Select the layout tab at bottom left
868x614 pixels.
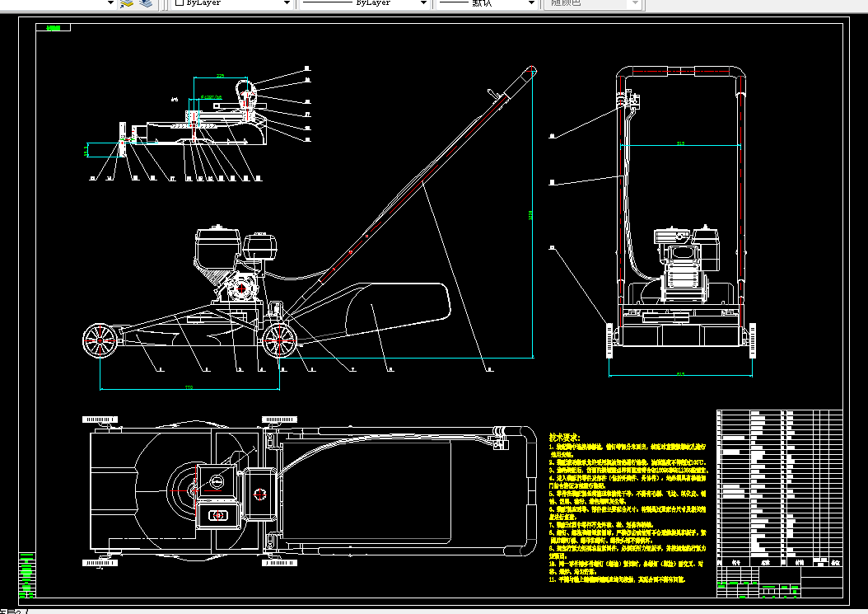click(11, 612)
